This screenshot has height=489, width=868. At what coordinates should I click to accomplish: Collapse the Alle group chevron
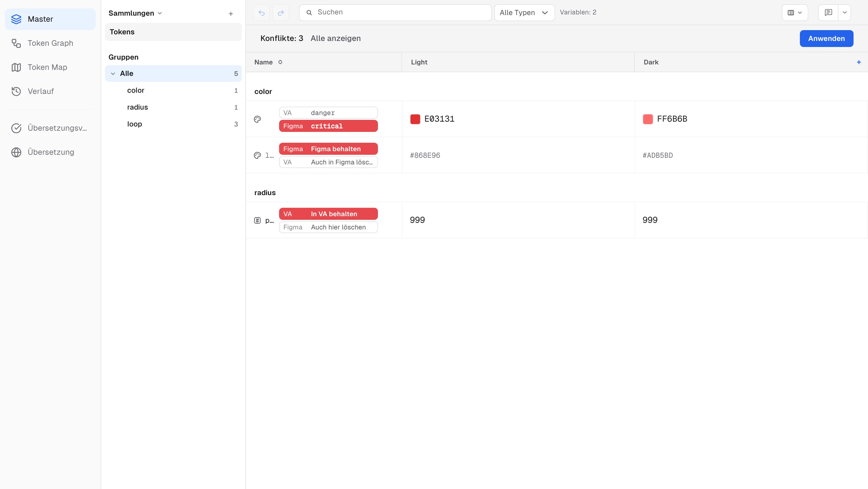[x=113, y=74]
